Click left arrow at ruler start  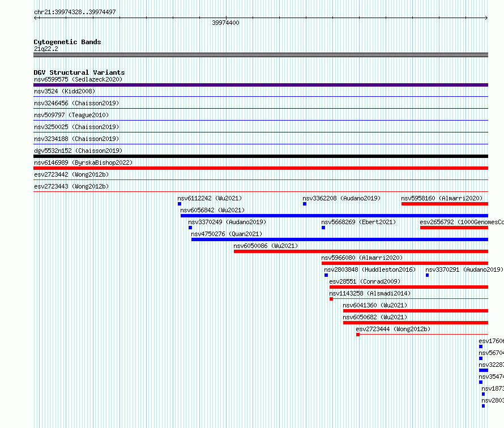(x=36, y=18)
